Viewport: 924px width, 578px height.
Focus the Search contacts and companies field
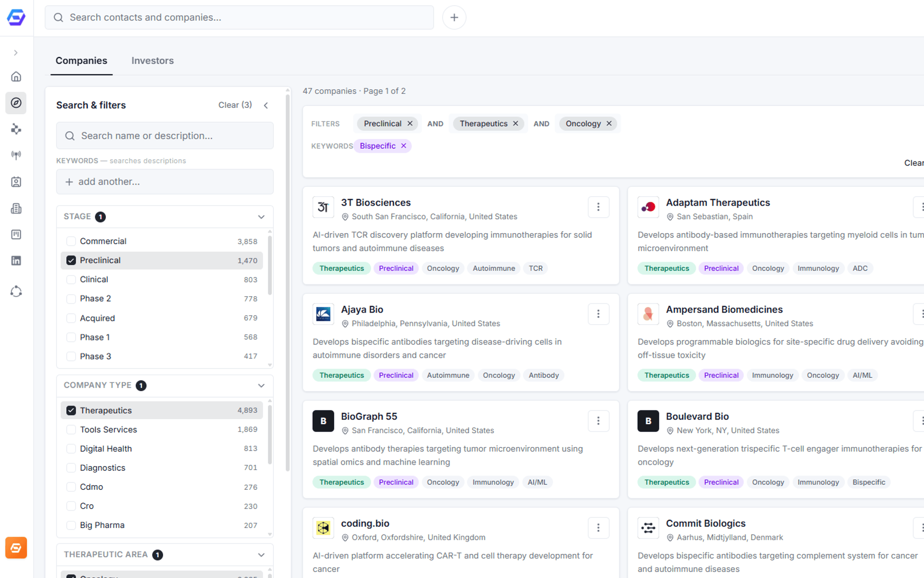tap(239, 17)
